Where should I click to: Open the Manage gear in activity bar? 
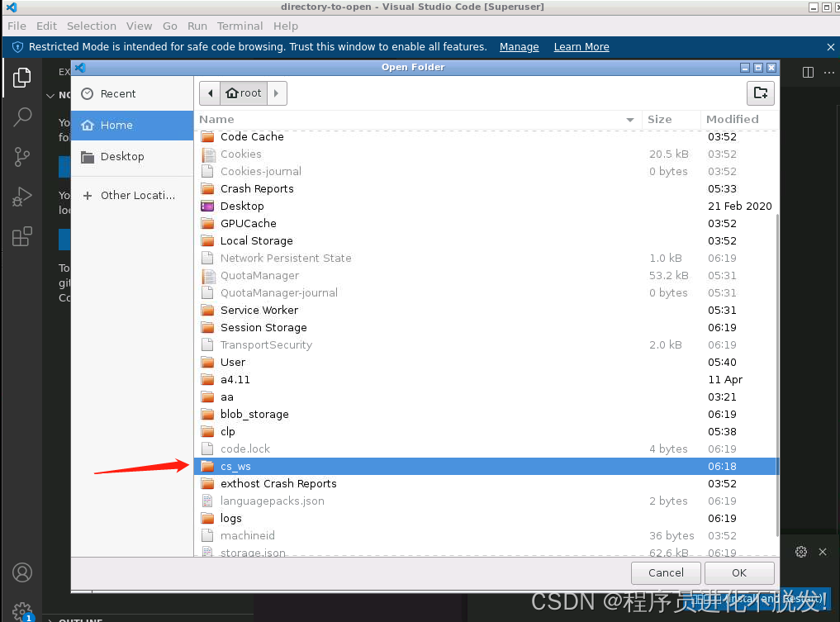[22, 611]
